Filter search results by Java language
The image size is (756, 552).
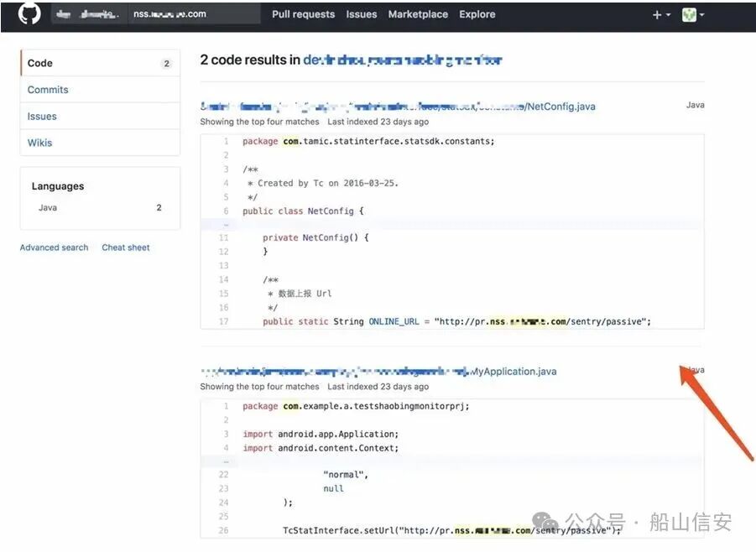[x=48, y=207]
